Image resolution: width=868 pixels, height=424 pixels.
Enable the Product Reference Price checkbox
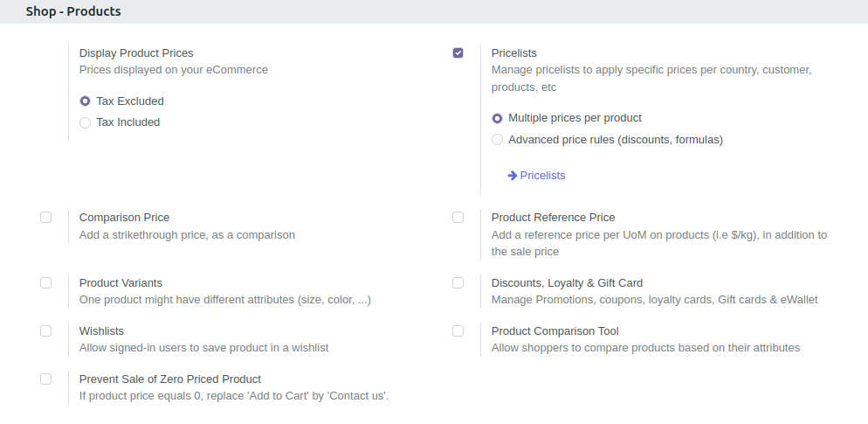click(x=458, y=218)
